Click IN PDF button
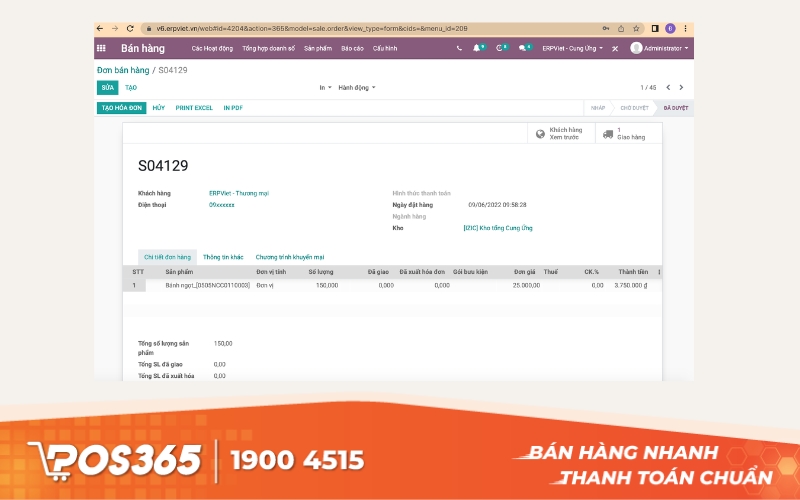The width and height of the screenshot is (800, 500). 233,108
